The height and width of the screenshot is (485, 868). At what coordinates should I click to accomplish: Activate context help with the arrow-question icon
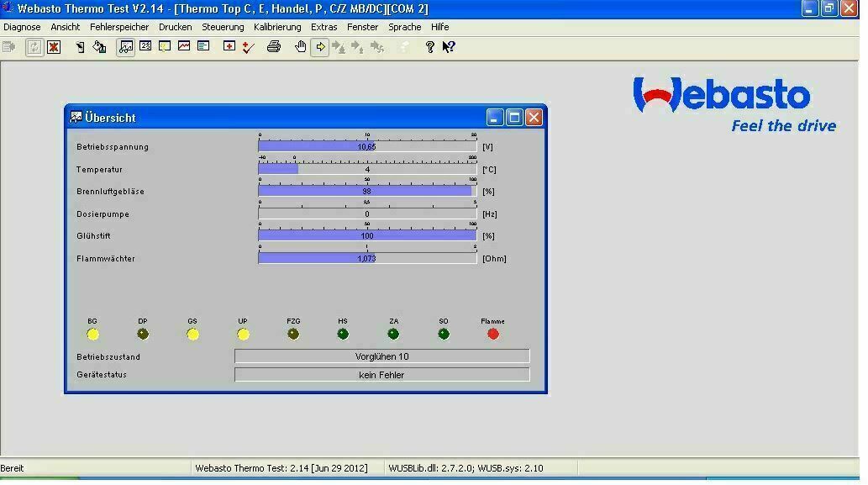(x=449, y=47)
